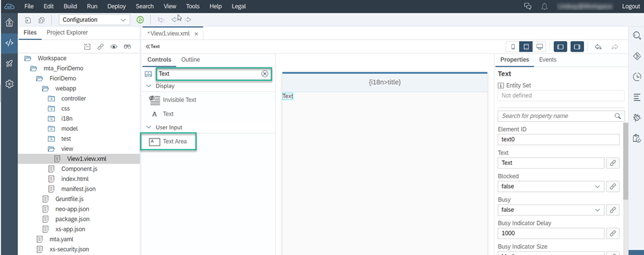
Task: Collapse the Display controls group
Action: 149,86
